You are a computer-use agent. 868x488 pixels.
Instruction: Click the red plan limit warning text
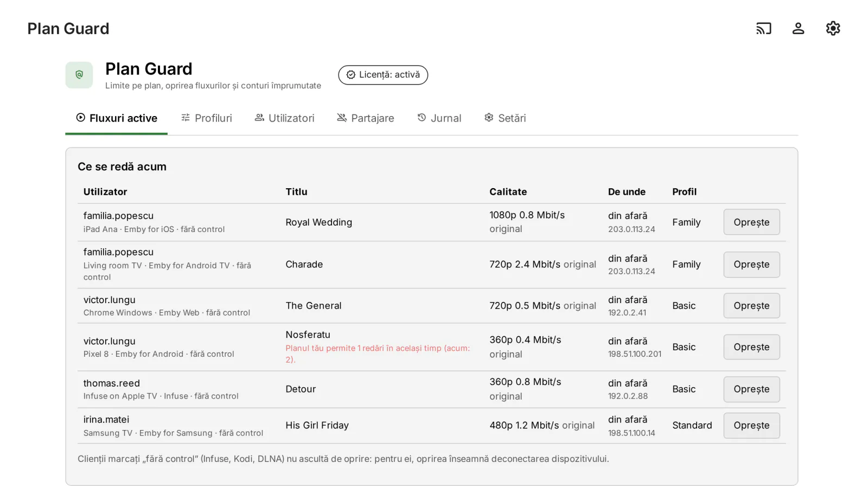point(378,354)
